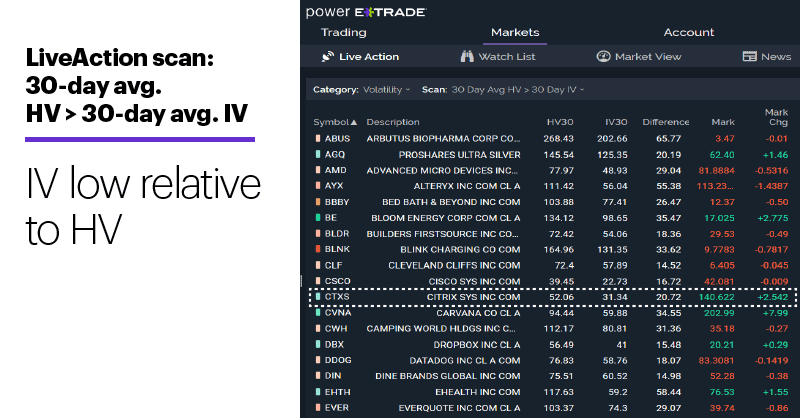Click ALTERYX INC COM CL A description
This screenshot has height=418, width=800.
coord(467,186)
